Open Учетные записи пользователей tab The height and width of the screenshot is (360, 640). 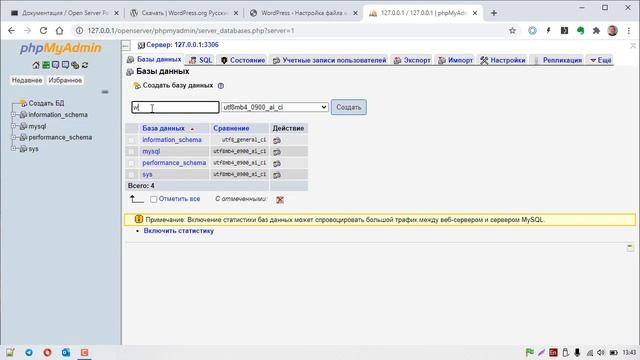point(329,60)
